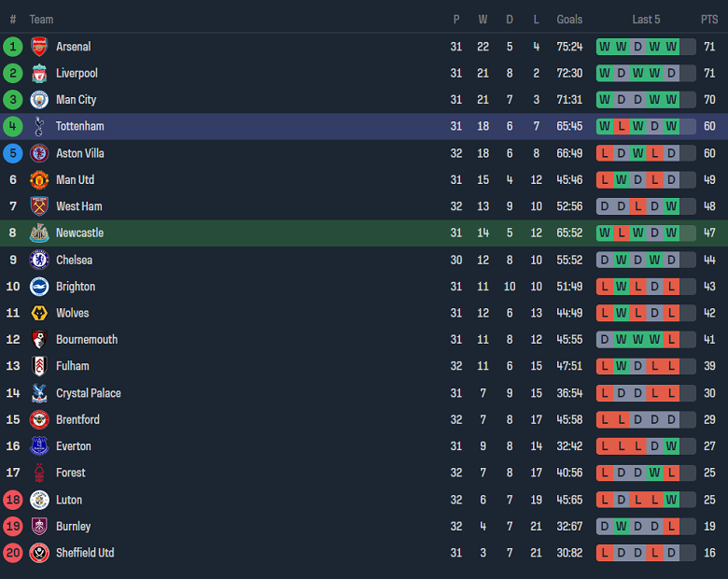Click the Sheffield Utd crest

39,553
